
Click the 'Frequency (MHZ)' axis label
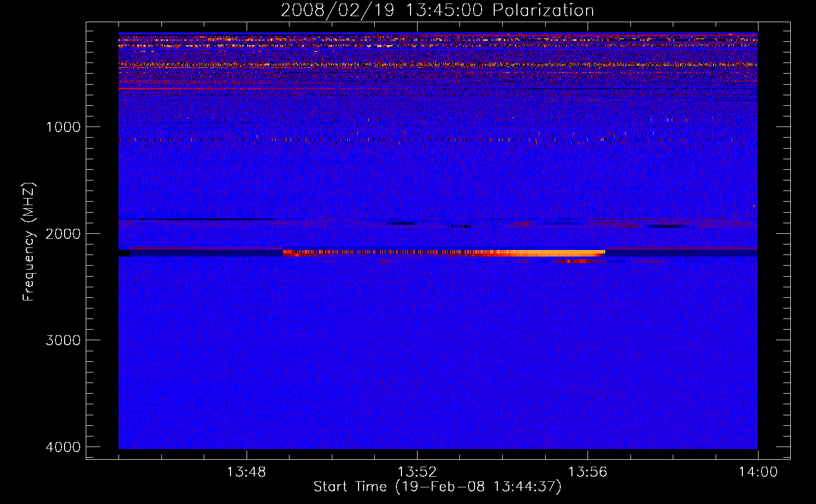pyautogui.click(x=29, y=242)
